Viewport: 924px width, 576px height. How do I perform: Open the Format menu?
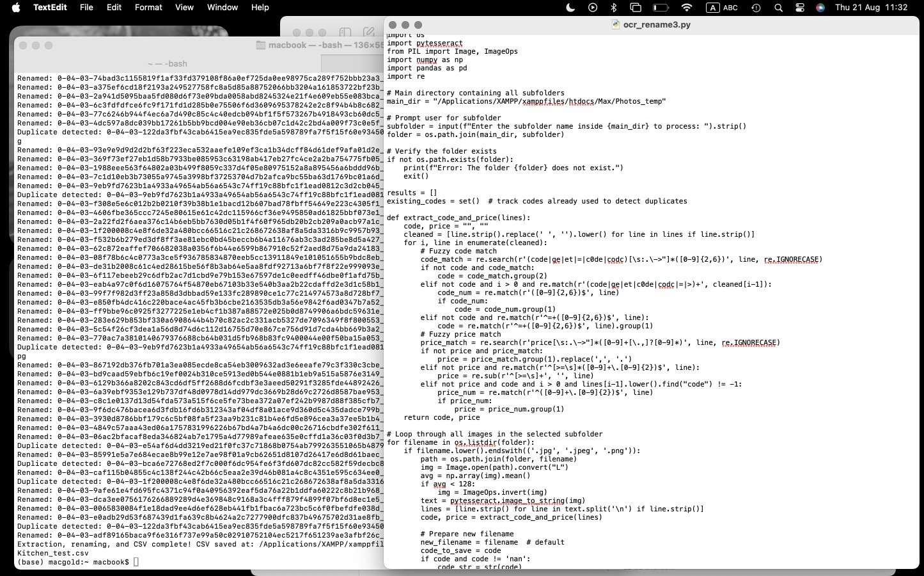(148, 8)
